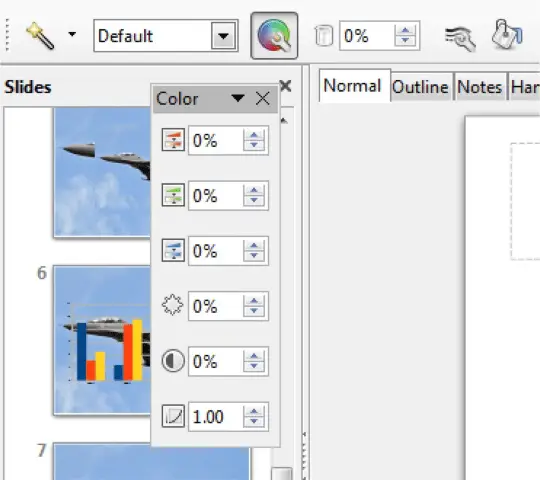Decrease the Blue value down arrow
This screenshot has height=480, width=540.
click(x=254, y=256)
